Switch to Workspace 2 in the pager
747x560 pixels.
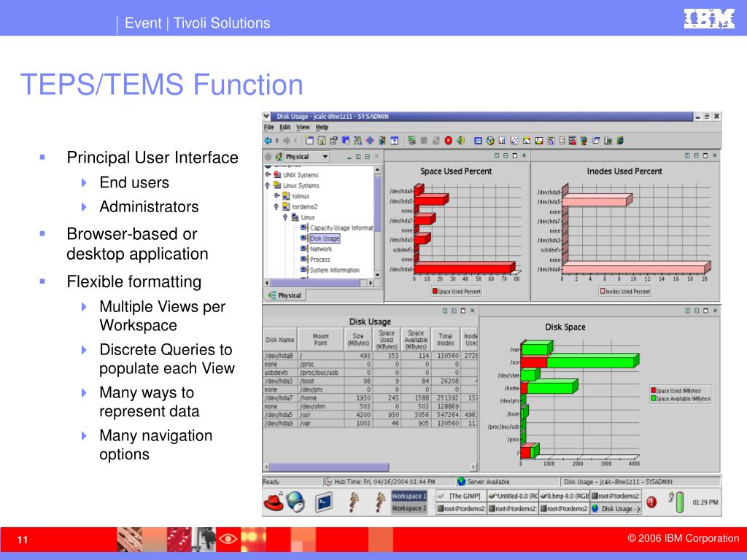[x=409, y=508]
